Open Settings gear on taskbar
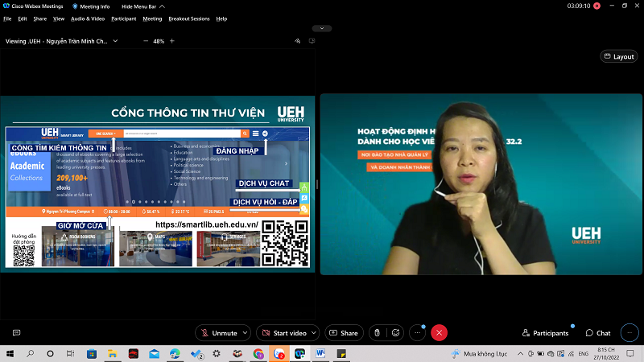 pyautogui.click(x=217, y=354)
